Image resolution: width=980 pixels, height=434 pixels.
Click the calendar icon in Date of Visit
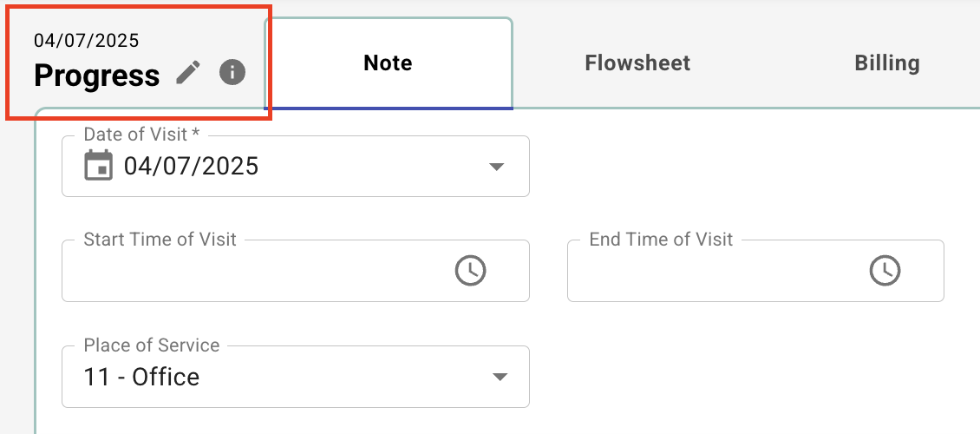click(x=98, y=166)
